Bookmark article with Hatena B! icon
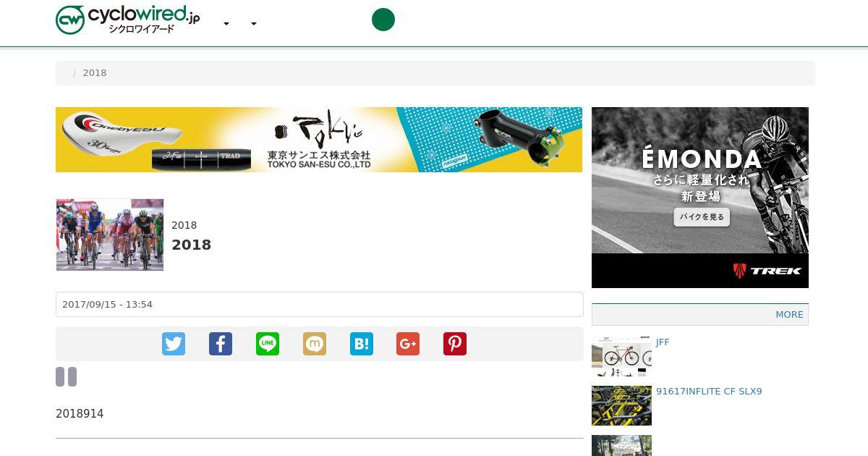Screen dimensions: 868x456 [x=362, y=344]
